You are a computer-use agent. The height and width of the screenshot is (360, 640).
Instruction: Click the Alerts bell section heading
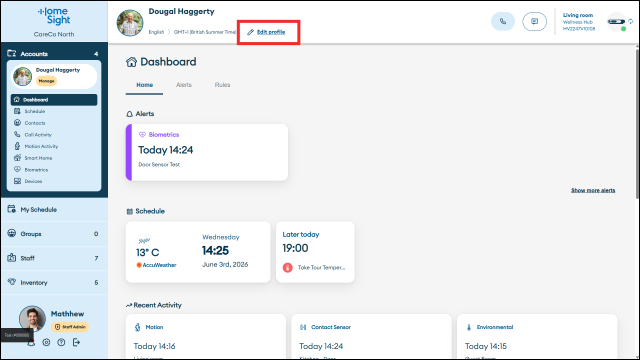pos(140,114)
